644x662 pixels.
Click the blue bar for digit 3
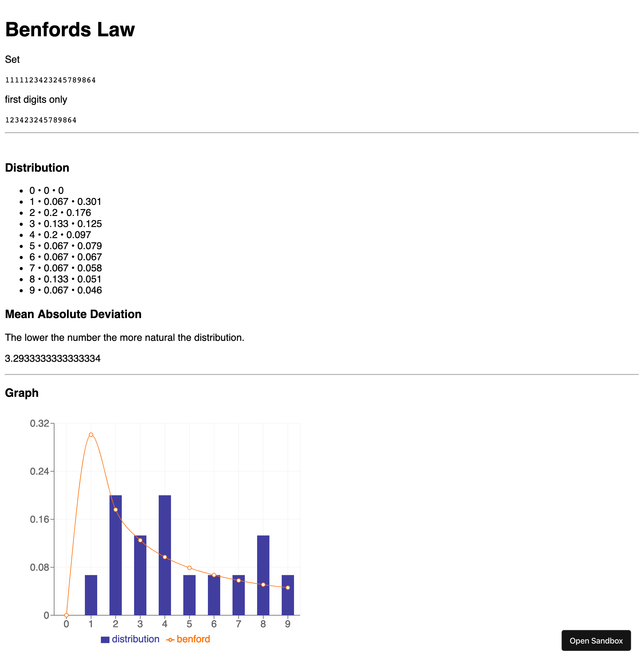click(x=140, y=575)
